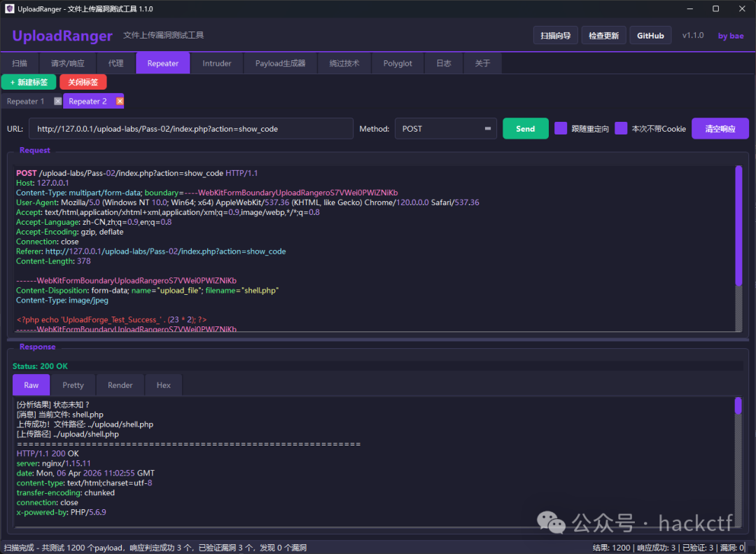Click the status bar '扫描完成' summary text
Screen dimensions: 756x554
coord(155,548)
